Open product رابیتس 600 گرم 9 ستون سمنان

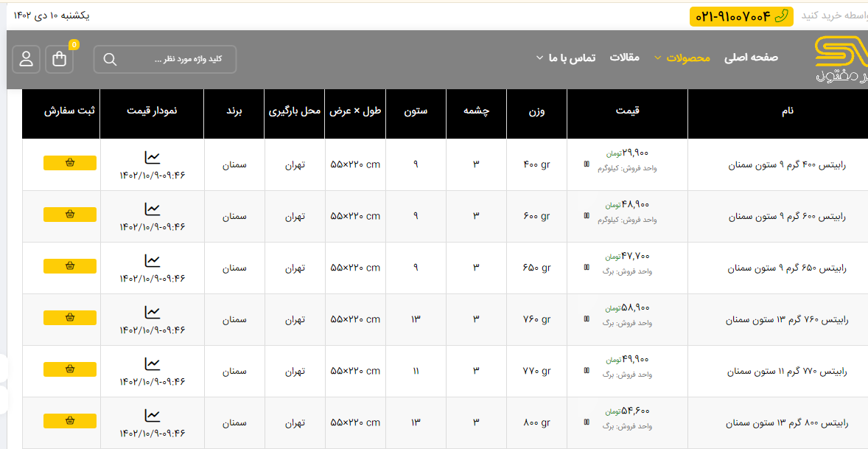pos(787,217)
